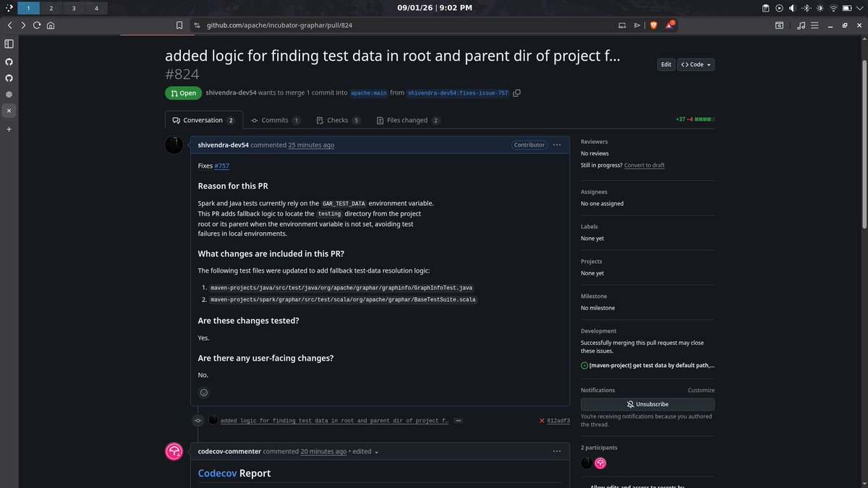Select the Conversation tab

point(203,120)
